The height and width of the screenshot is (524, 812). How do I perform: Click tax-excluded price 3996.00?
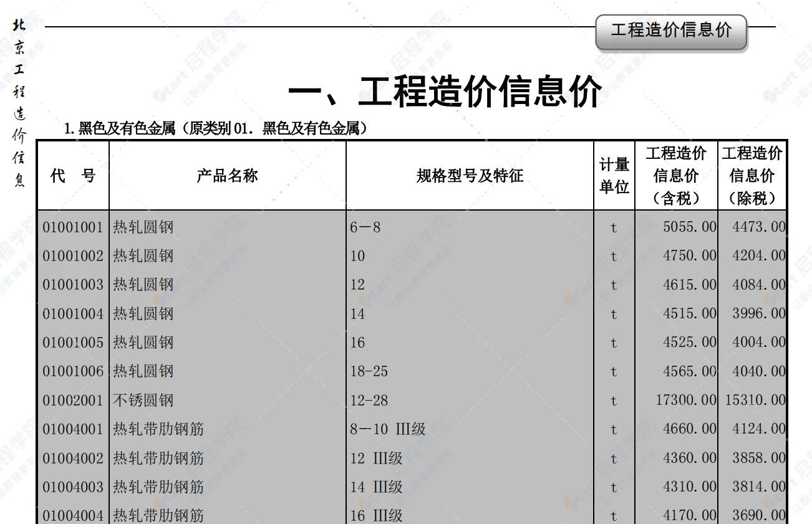click(759, 313)
